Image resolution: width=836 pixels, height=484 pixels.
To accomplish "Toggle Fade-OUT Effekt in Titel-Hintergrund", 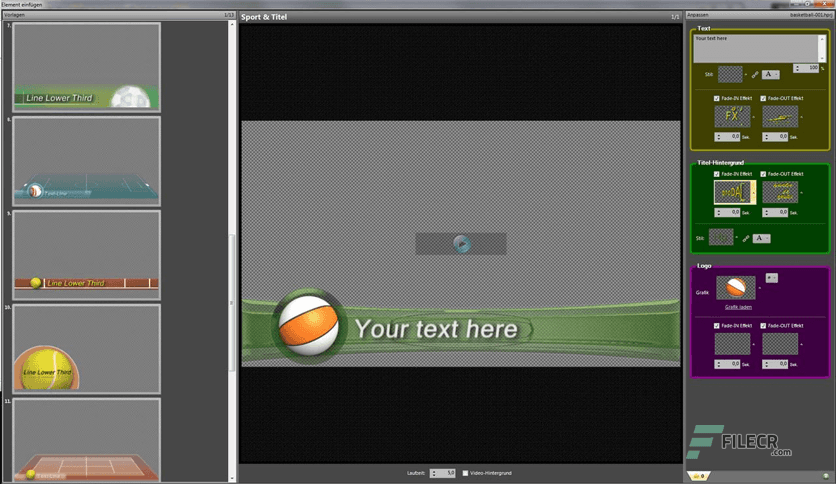I will tap(763, 174).
